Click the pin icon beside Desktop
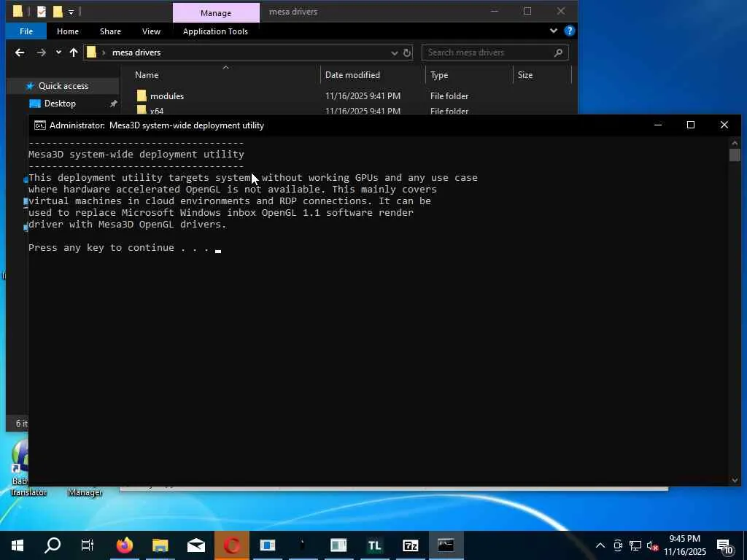The width and height of the screenshot is (747, 560). 113,104
